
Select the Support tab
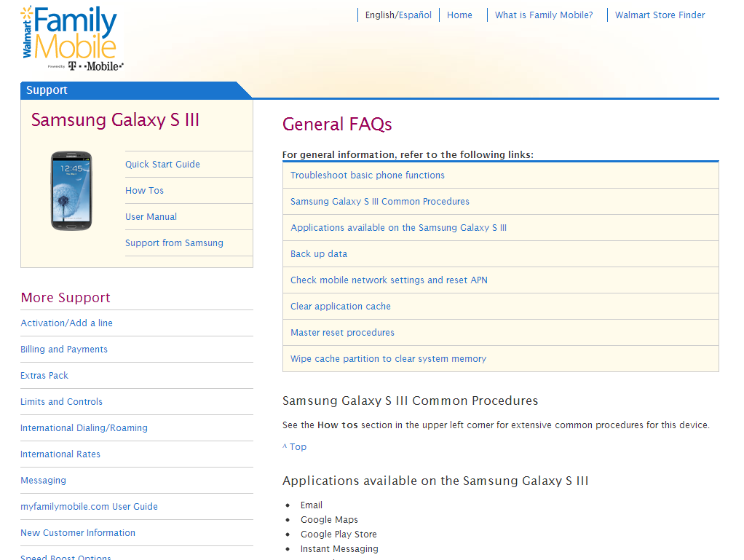[x=47, y=90]
